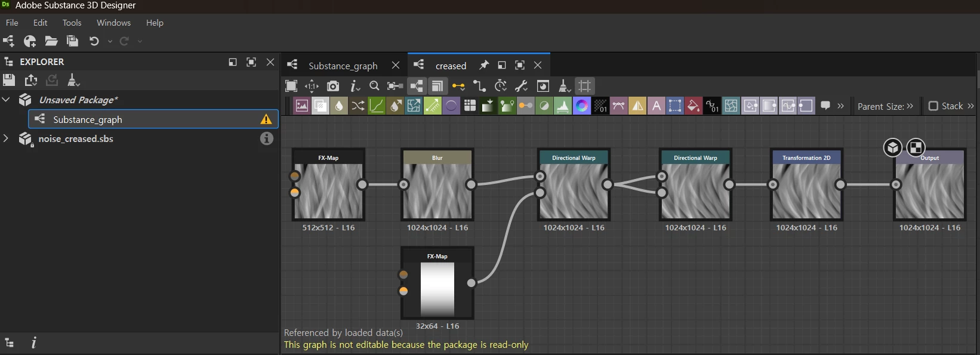This screenshot has width=980, height=355.
Task: Open a package with folder icon
Action: click(x=51, y=41)
